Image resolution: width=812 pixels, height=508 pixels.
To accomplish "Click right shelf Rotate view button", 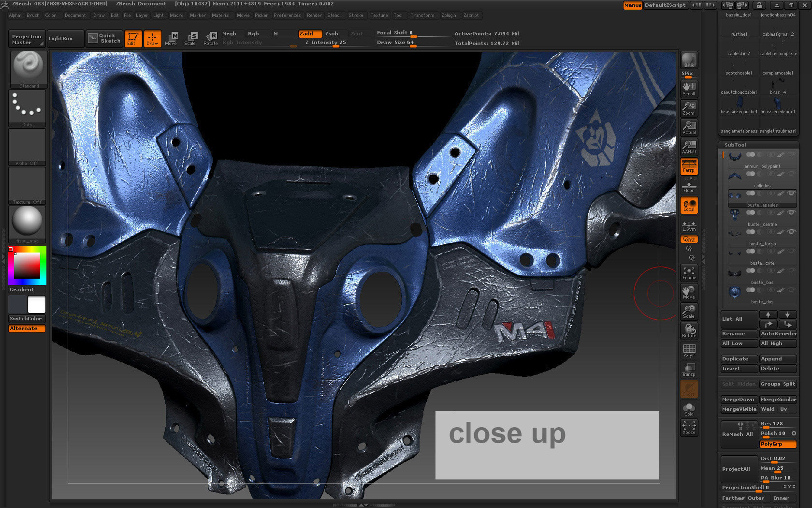I will (x=689, y=331).
